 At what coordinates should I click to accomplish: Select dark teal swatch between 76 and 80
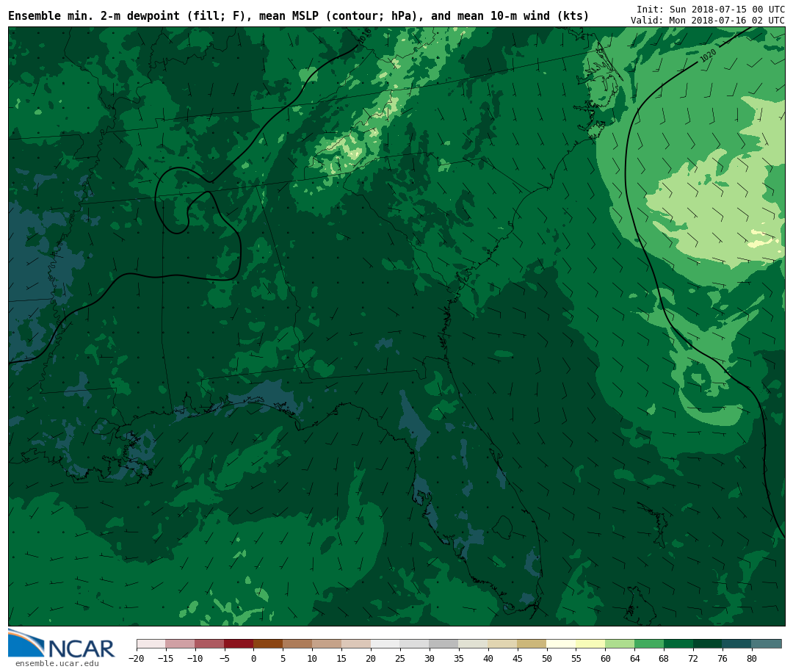point(736,643)
